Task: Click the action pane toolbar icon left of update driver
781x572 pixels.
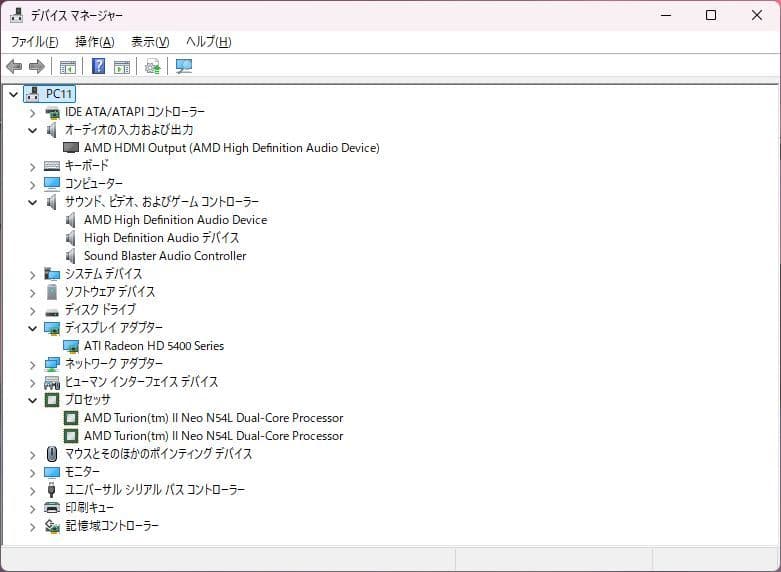Action: coord(122,66)
